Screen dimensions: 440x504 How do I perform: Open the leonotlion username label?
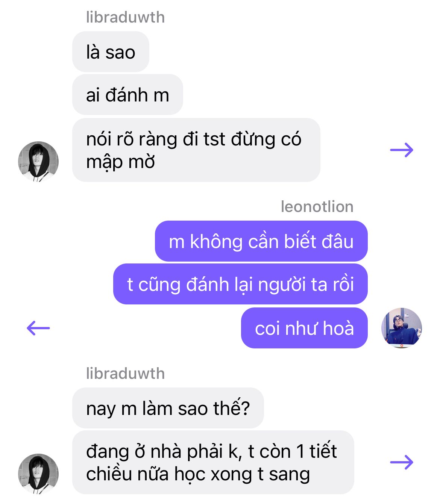[317, 207]
